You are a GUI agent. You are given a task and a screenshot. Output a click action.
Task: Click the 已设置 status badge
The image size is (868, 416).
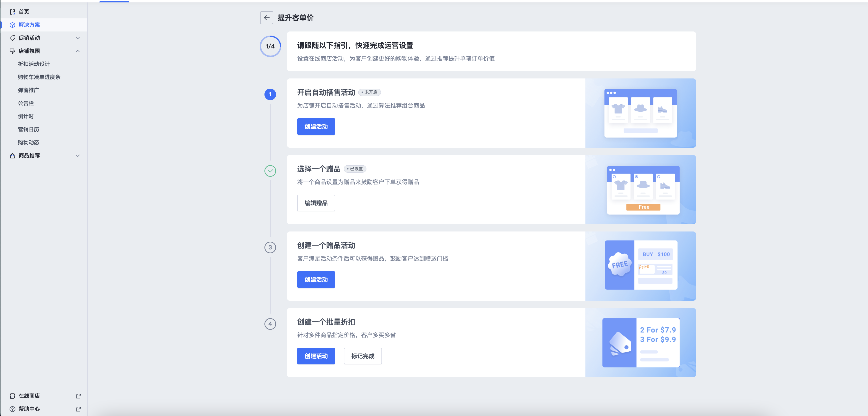point(356,169)
